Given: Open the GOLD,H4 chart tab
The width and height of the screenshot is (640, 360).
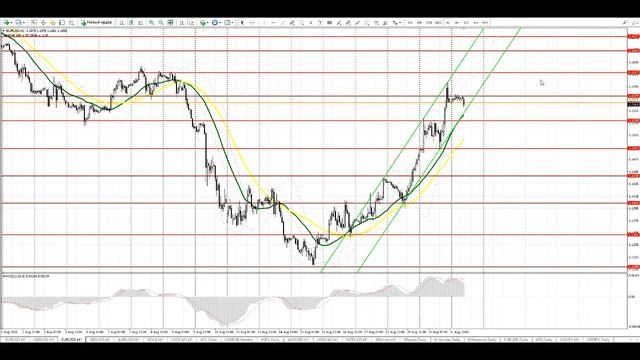Looking at the screenshot, I should pos(155,340).
